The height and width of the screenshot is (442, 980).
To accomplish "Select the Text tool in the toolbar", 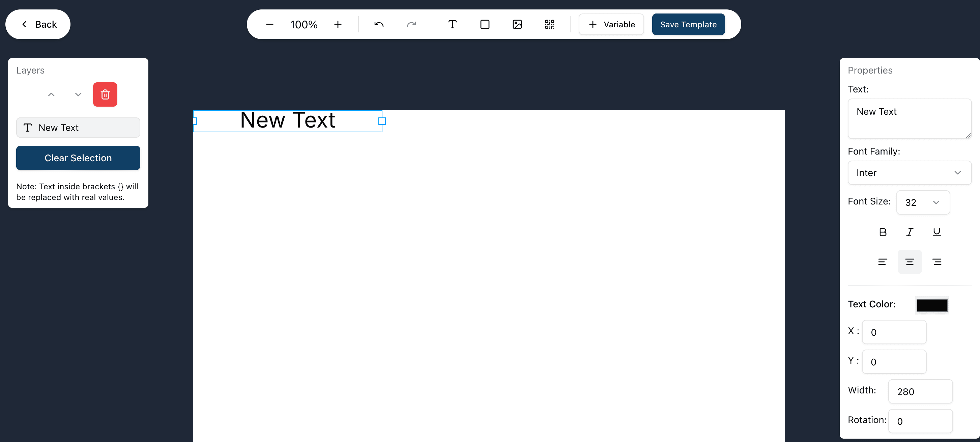I will tap(452, 24).
